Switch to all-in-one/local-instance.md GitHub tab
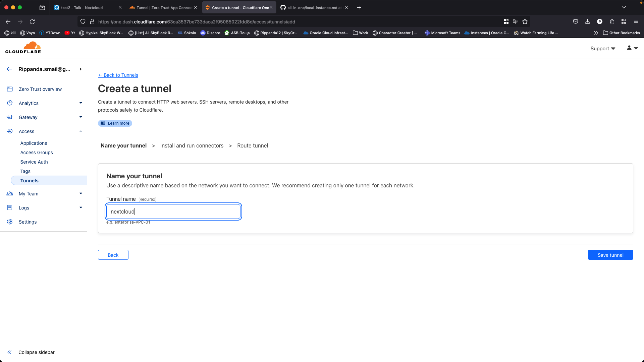 [314, 7]
